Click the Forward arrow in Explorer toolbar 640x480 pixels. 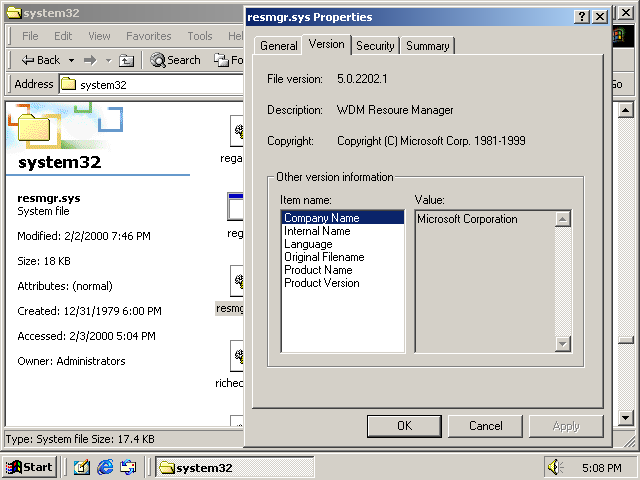pos(90,60)
